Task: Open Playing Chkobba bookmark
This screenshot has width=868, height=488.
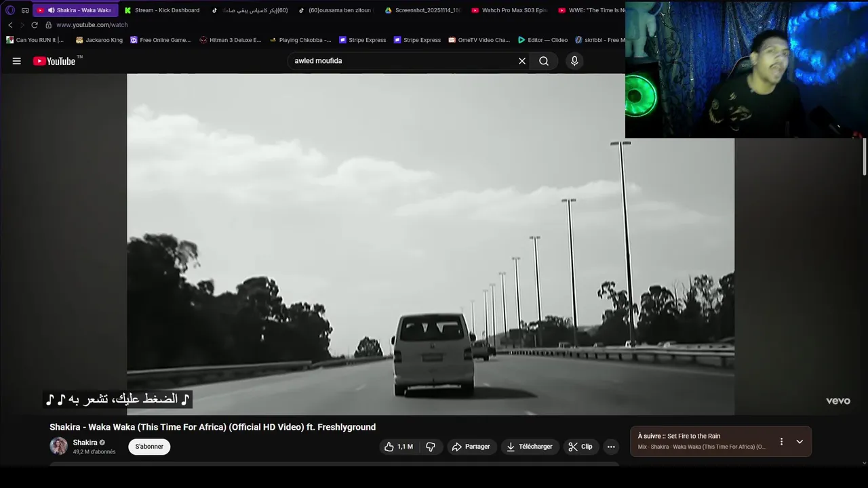Action: point(300,40)
